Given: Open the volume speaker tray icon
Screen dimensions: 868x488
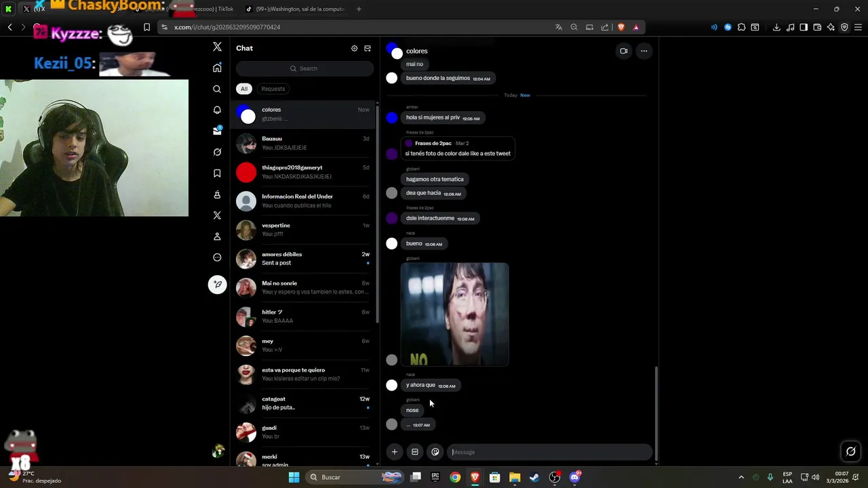Looking at the screenshot, I should (x=815, y=477).
